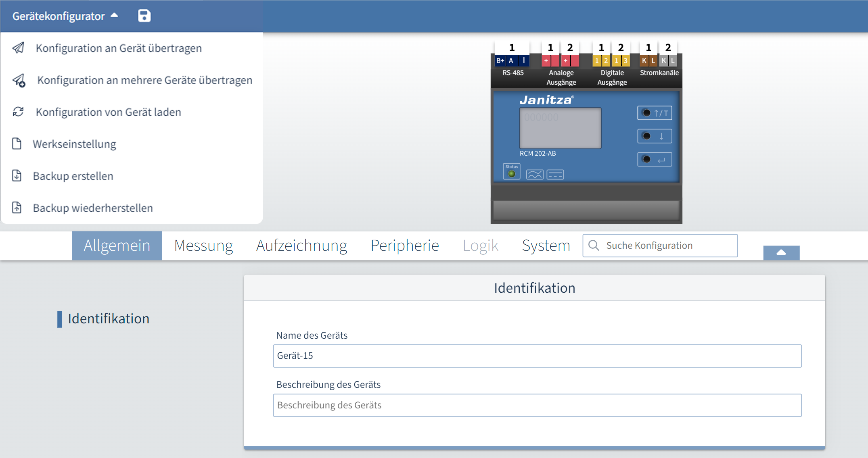The height and width of the screenshot is (458, 868).
Task: Collapse the Gerätekonfigurator menu via its arrow
Action: coord(114,15)
